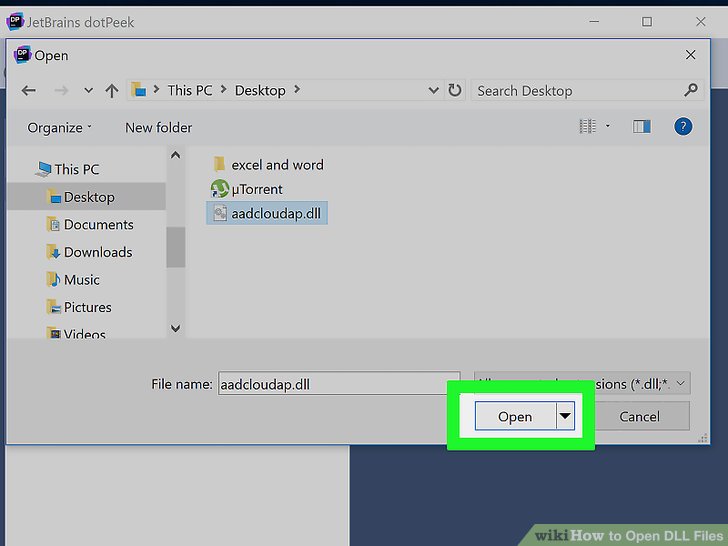Refresh the Desktop folder view
Viewport: 728px width, 546px height.
(x=455, y=90)
